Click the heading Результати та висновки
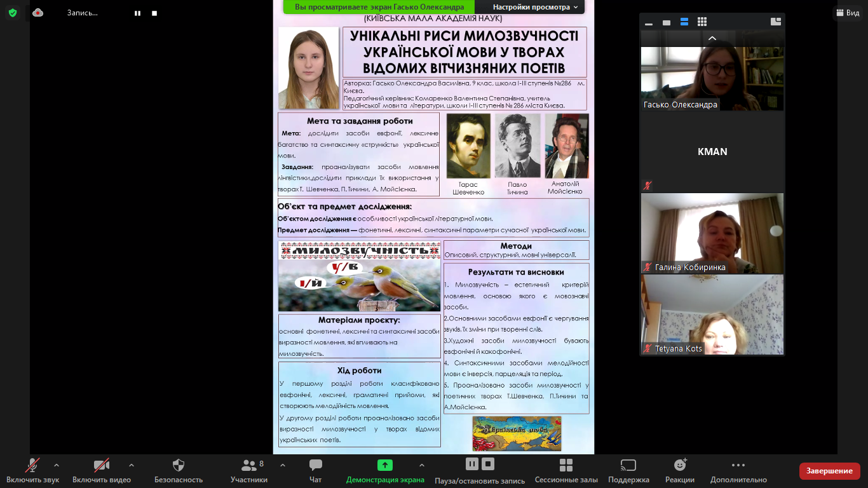Screen dimensions: 868x488 (x=516, y=272)
